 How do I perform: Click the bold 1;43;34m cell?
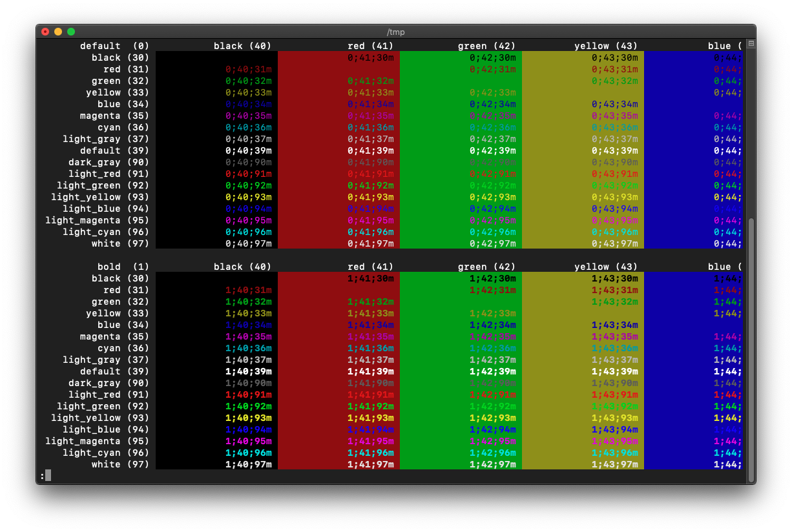pos(614,325)
